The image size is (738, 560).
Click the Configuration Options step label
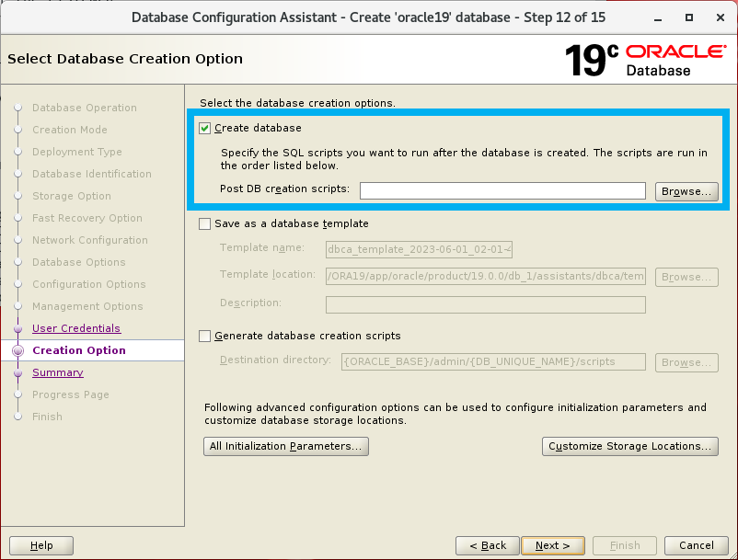click(89, 284)
